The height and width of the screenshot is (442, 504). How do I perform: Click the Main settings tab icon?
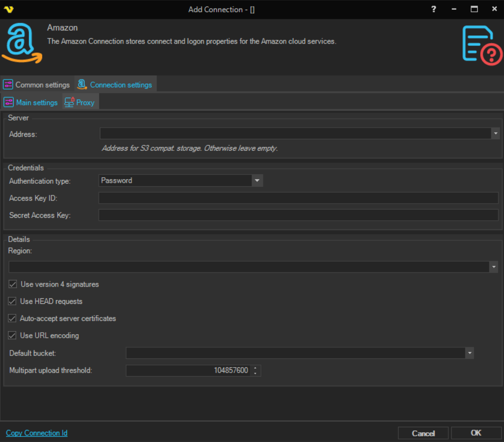pos(9,102)
